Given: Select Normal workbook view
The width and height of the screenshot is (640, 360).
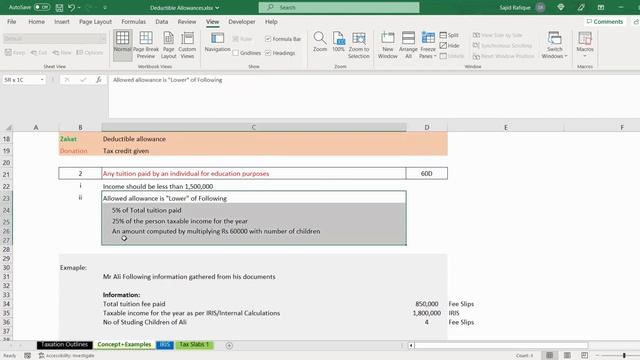Looking at the screenshot, I should pyautogui.click(x=122, y=45).
